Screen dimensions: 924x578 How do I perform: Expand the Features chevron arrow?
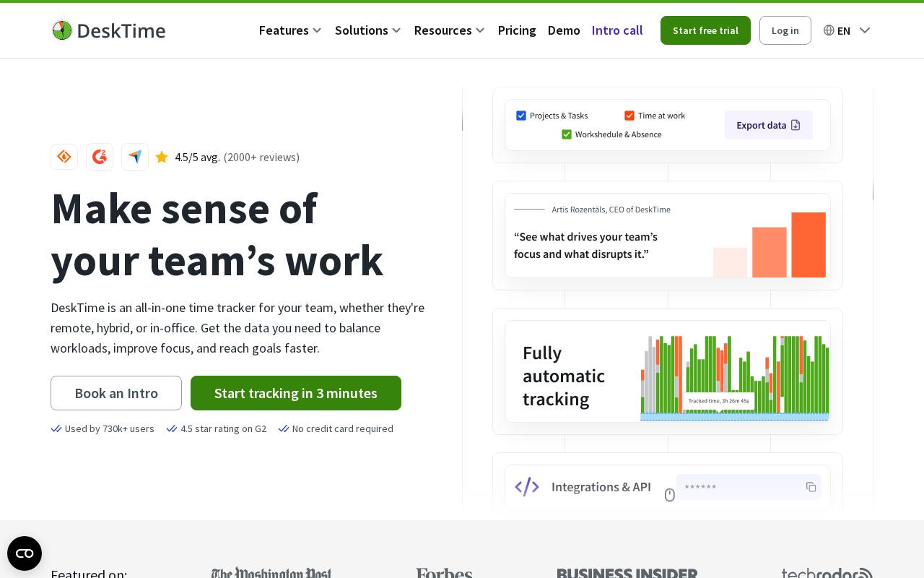point(317,30)
